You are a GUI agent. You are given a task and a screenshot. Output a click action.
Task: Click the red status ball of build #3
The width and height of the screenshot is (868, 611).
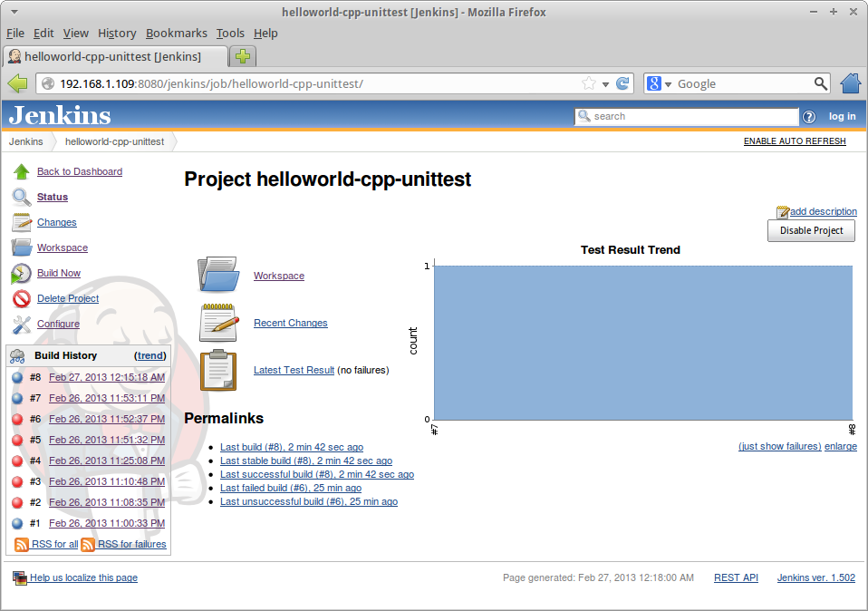pos(18,482)
